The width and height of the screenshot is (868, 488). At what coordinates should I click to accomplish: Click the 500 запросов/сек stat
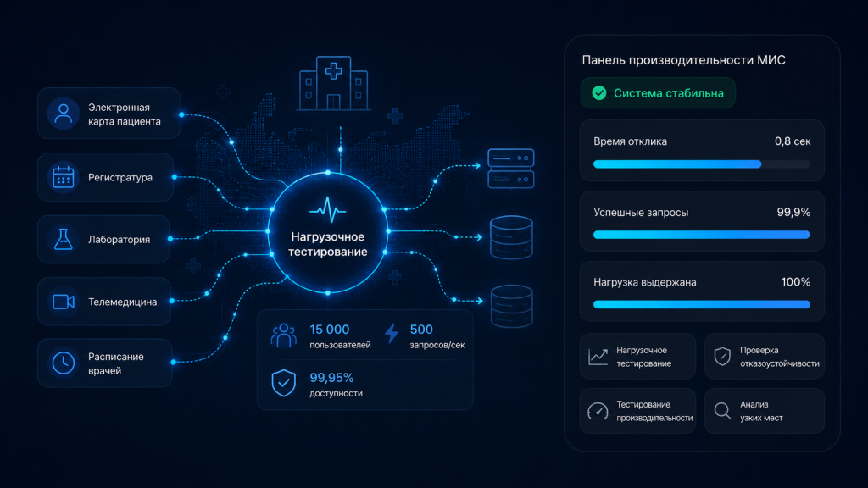coord(437,335)
